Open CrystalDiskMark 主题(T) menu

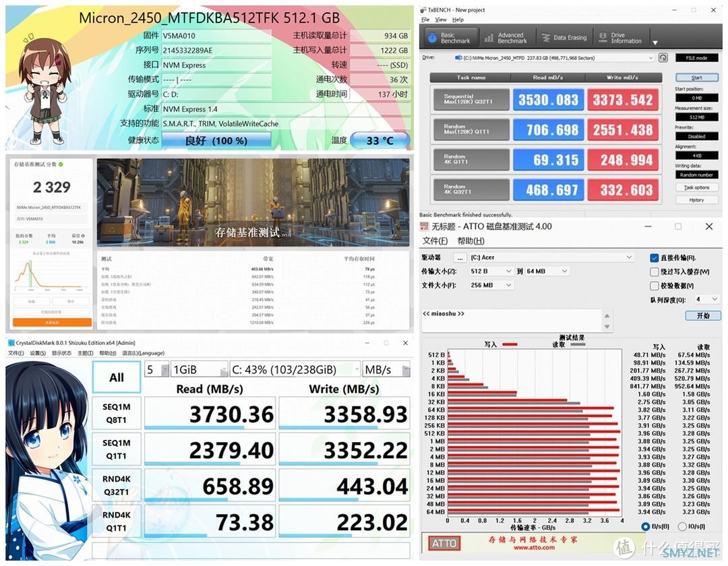(x=84, y=353)
